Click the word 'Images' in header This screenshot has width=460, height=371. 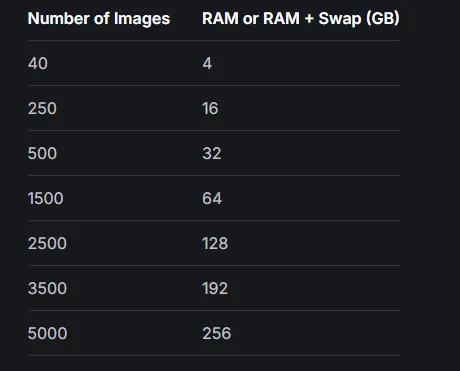tap(142, 19)
